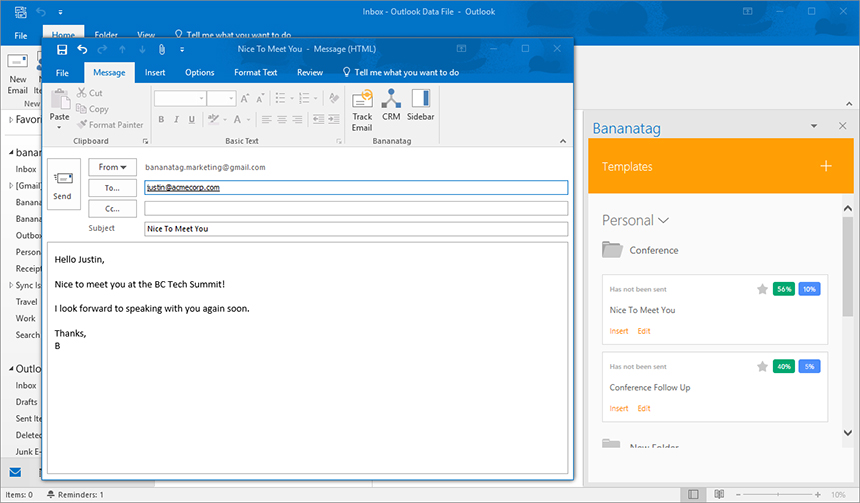Click the Save icon in message toolbar

(62, 48)
